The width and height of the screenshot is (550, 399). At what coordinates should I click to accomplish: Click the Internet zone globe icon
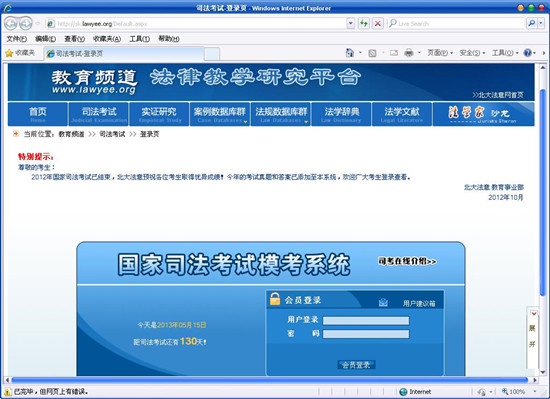pos(403,392)
